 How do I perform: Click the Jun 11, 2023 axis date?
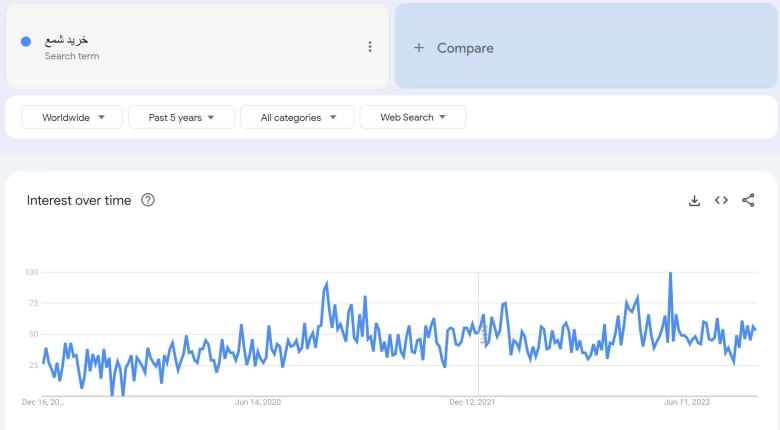(687, 402)
